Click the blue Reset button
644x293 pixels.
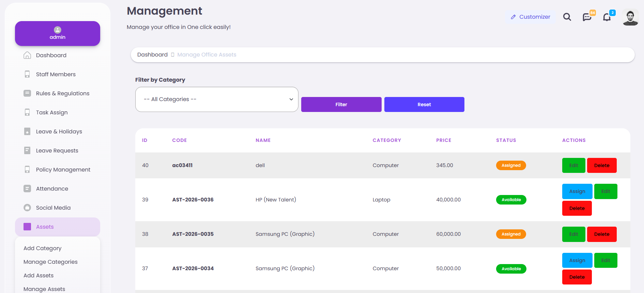pyautogui.click(x=424, y=104)
